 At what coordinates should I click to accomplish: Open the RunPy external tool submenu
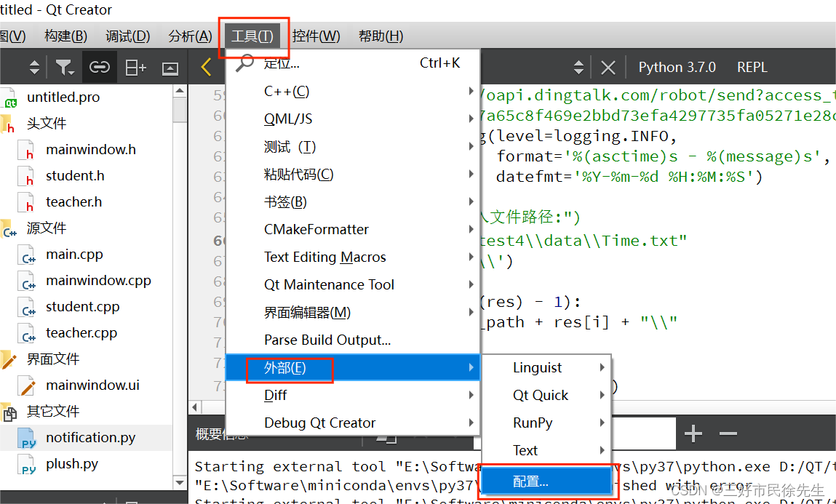coord(546,423)
